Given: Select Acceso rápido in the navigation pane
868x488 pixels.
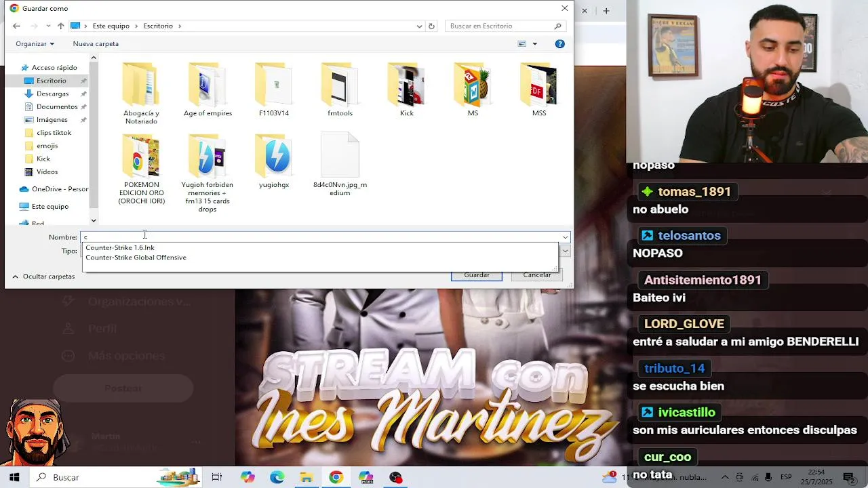Looking at the screenshot, I should click(54, 67).
